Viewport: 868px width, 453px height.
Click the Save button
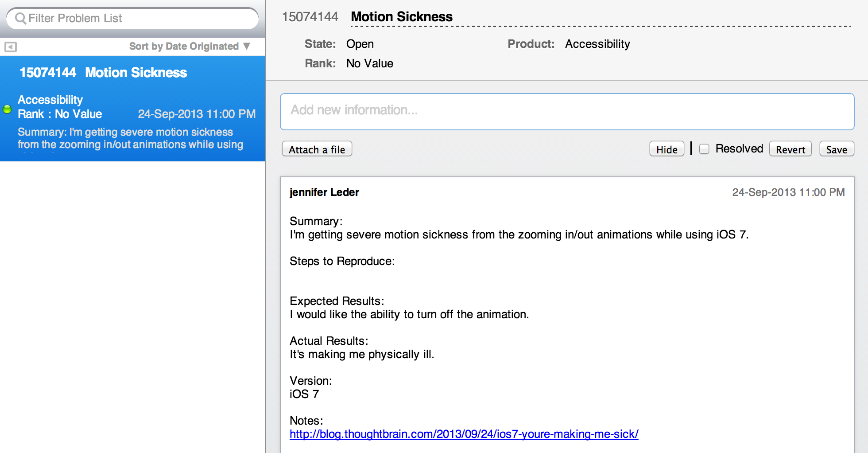[x=837, y=149]
